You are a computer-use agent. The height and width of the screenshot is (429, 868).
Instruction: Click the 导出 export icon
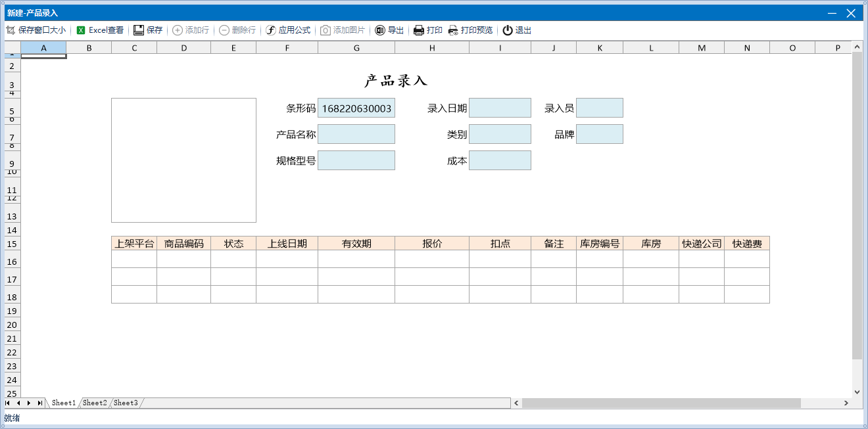click(x=380, y=30)
